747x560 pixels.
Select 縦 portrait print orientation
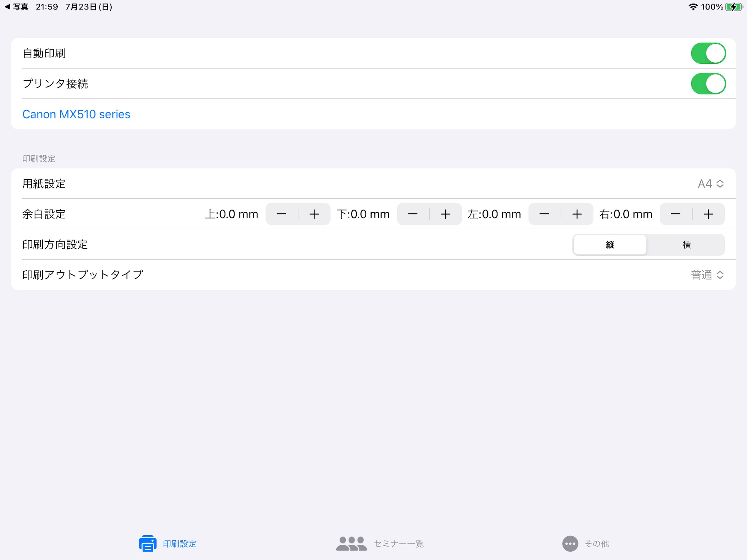click(x=610, y=245)
